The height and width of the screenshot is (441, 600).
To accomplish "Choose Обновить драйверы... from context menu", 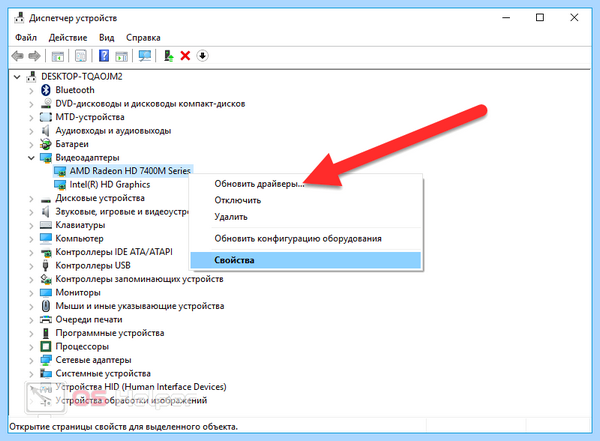I will point(305,184).
